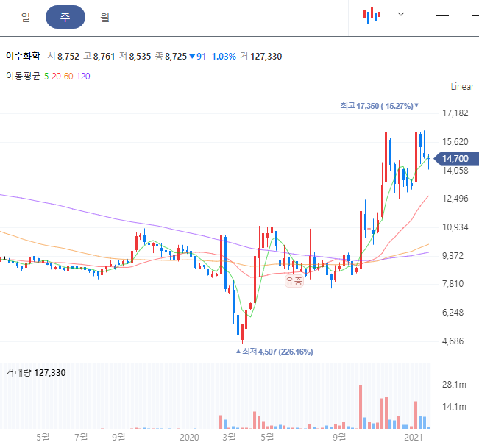Click the 2020 date axis label

tap(189, 437)
